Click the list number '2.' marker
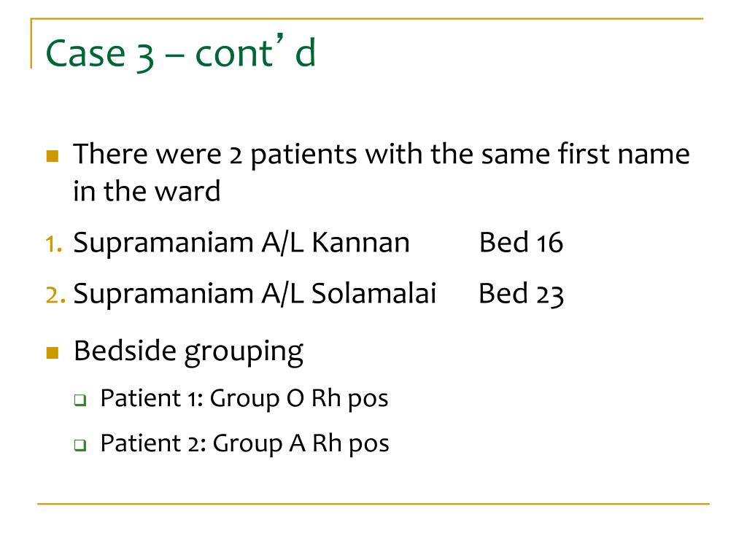 (55, 294)
